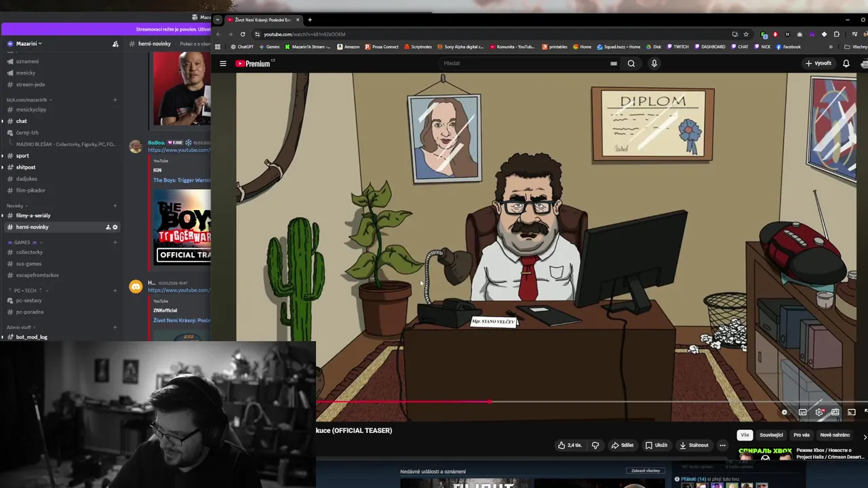This screenshot has width=868, height=488.
Task: Open browser extensions puzzle icon
Action: [836, 34]
